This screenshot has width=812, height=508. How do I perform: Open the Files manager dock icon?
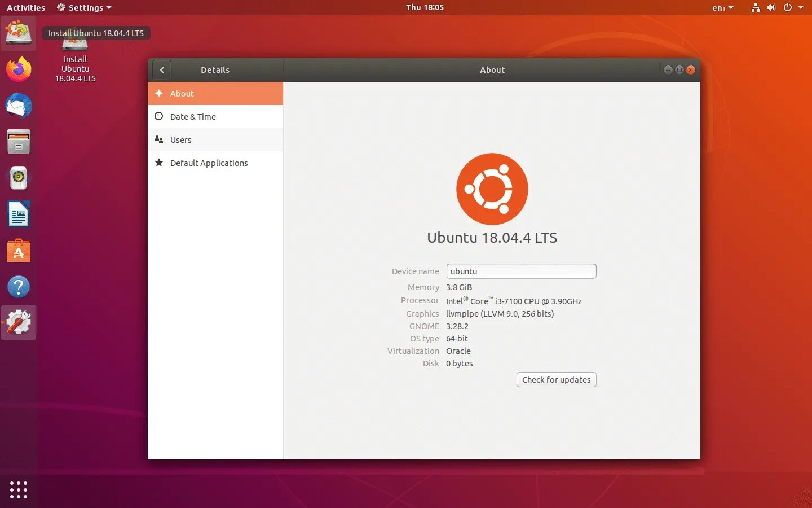click(19, 142)
